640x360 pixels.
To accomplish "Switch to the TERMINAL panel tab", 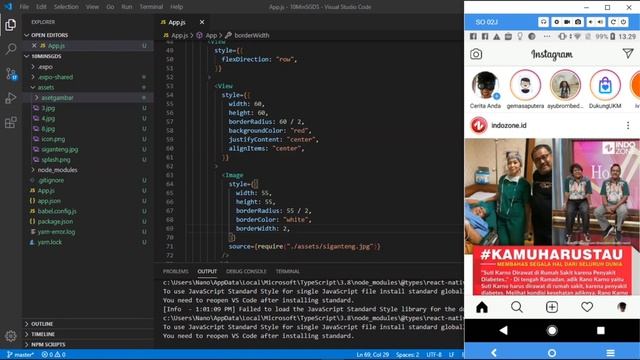I will coord(288,271).
